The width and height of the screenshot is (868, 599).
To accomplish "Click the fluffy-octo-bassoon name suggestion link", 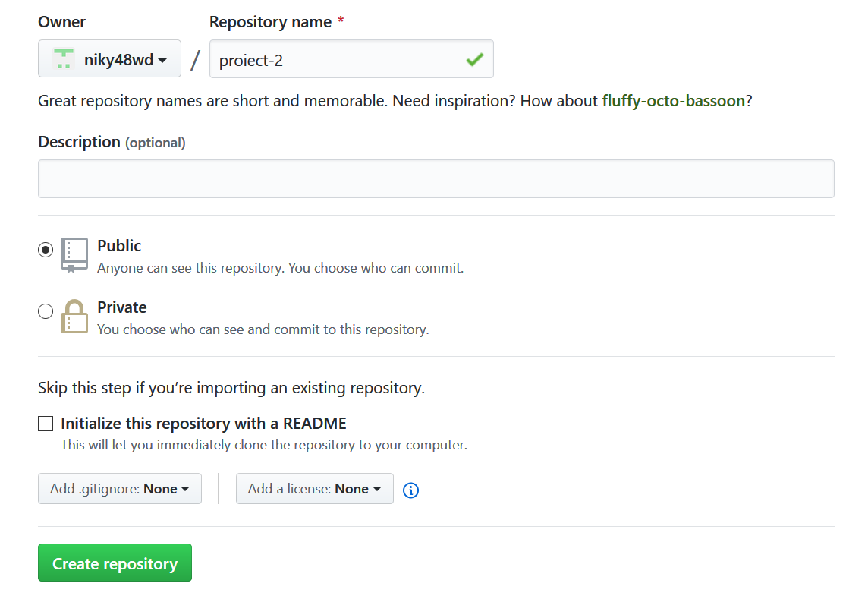I will click(x=674, y=100).
